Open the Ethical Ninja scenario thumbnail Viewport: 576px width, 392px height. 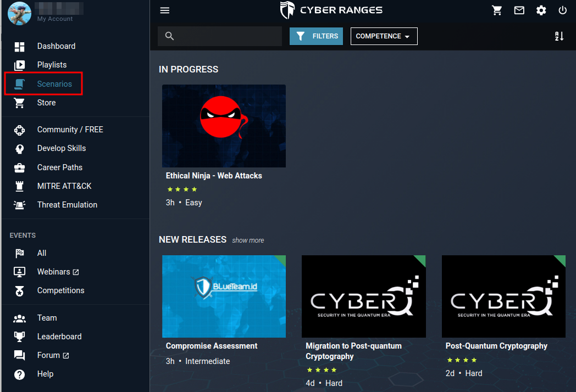point(224,126)
